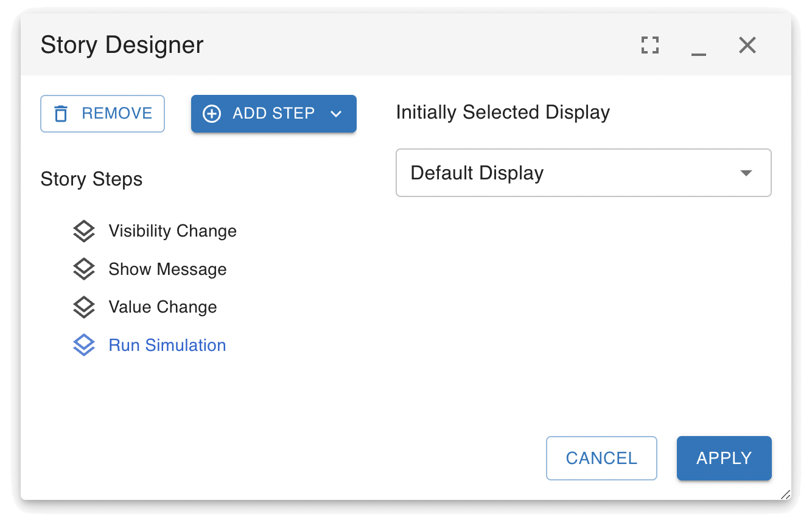Click the layers icon beside Run Simulation

coord(84,345)
